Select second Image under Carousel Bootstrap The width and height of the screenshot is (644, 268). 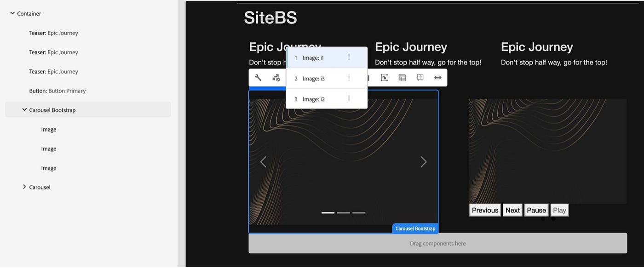(88, 148)
